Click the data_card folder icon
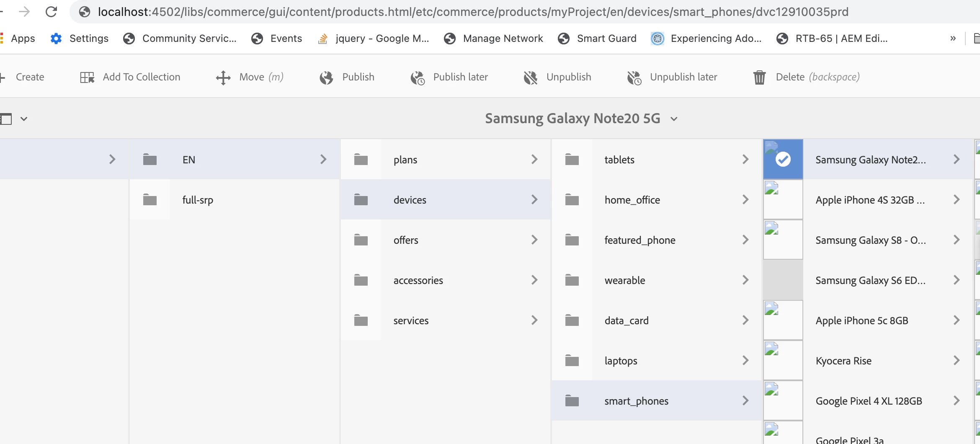980x444 pixels. (x=572, y=320)
